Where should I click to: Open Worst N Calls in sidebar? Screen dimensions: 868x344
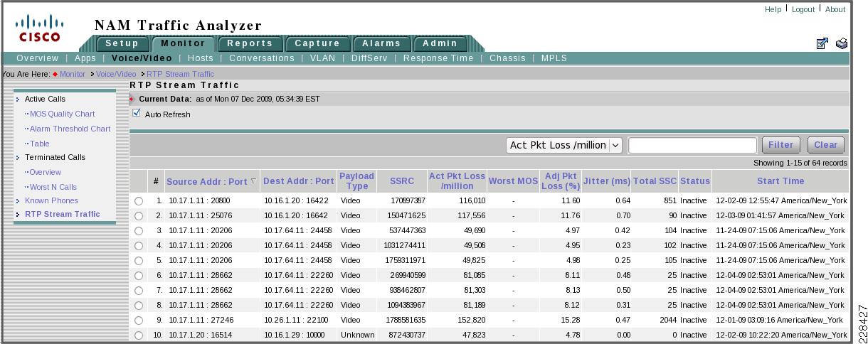(53, 187)
